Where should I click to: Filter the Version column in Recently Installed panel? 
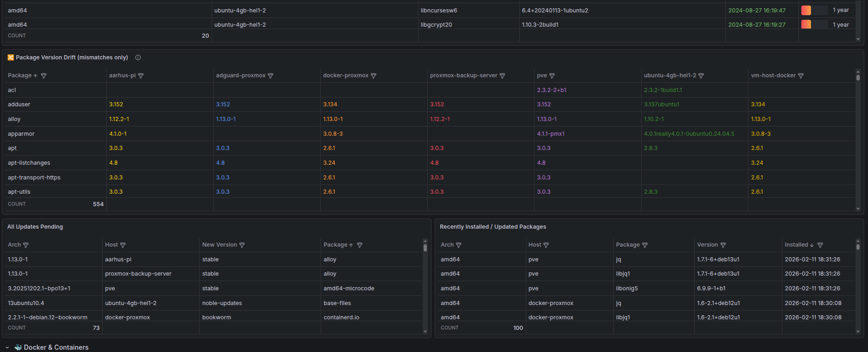723,245
